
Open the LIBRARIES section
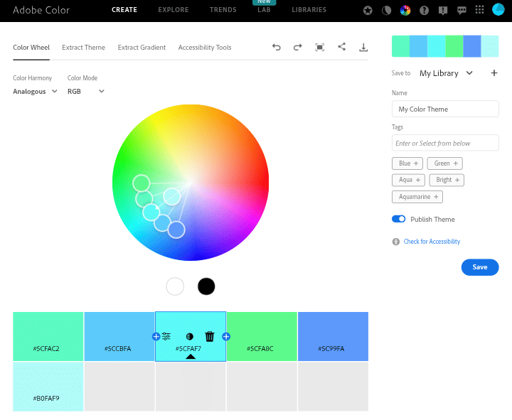pos(309,10)
